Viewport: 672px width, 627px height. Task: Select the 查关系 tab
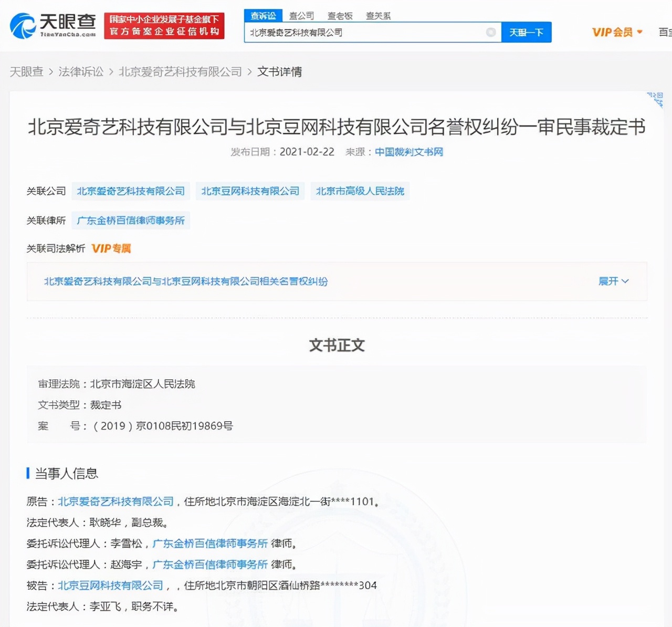tap(376, 16)
